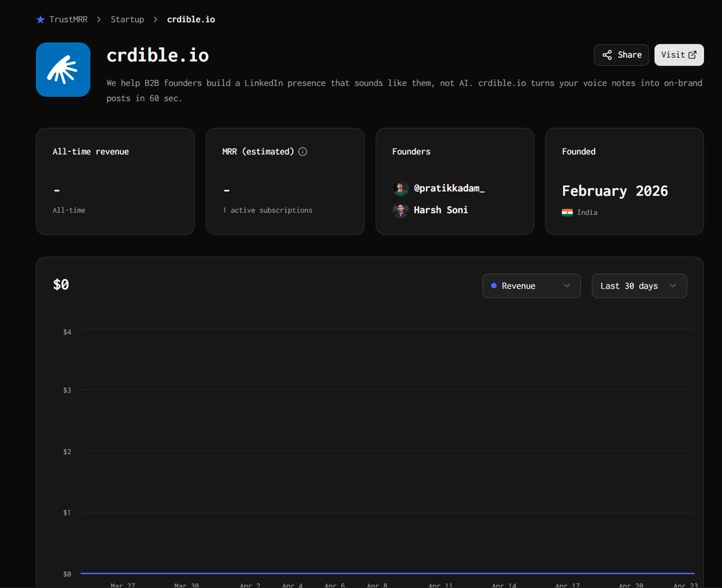This screenshot has width=722, height=588.
Task: Click the India flag icon
Action: click(x=567, y=212)
